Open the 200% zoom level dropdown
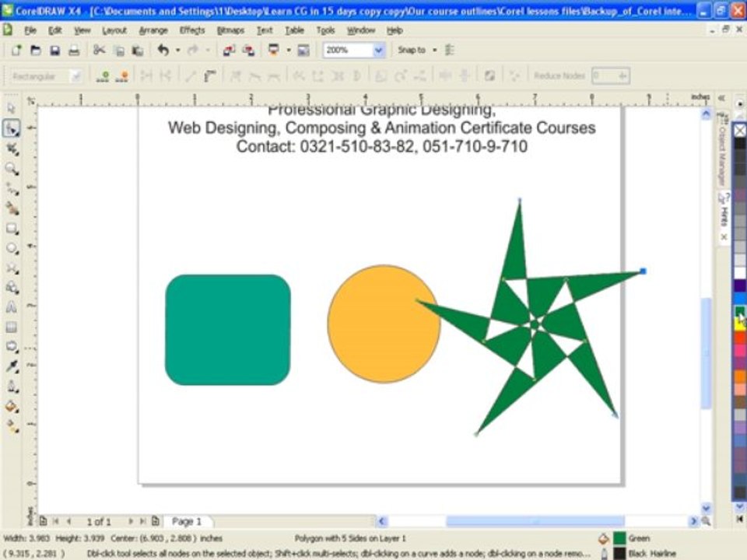 pyautogui.click(x=378, y=50)
